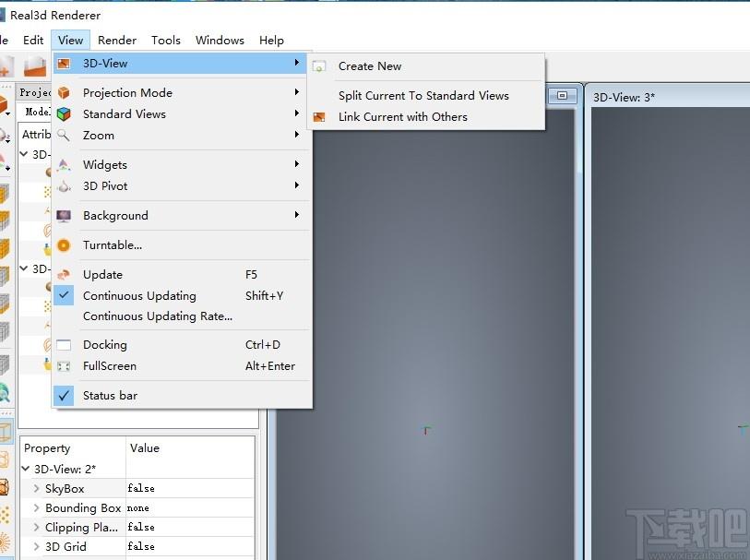The image size is (750, 560).
Task: Click the Value column header
Action: (190, 448)
